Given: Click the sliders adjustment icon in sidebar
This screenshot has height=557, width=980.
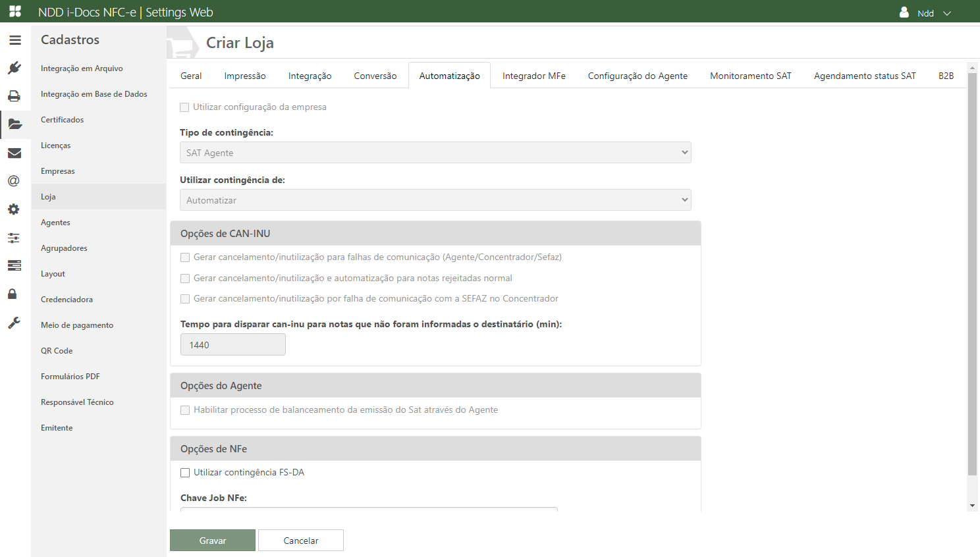Looking at the screenshot, I should tap(14, 238).
